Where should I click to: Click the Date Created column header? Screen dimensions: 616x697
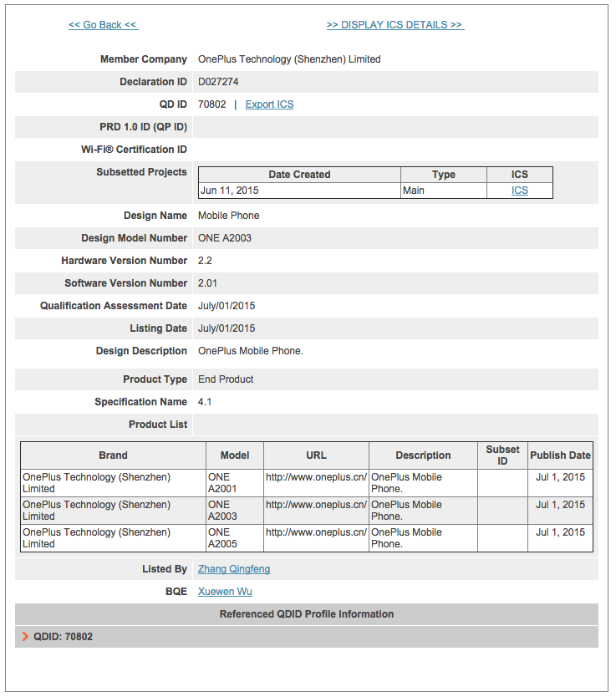[x=299, y=175]
